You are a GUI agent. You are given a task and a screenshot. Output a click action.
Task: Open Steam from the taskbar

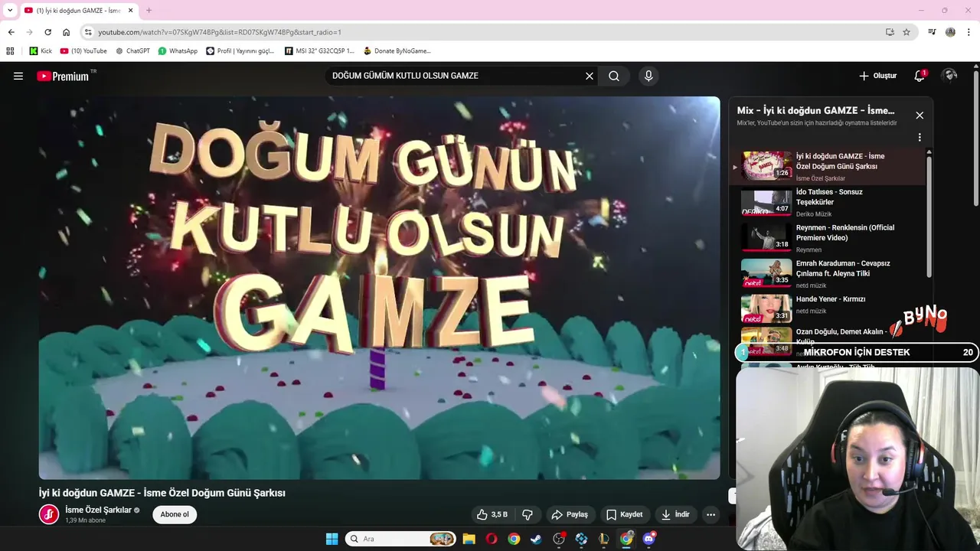(x=536, y=539)
